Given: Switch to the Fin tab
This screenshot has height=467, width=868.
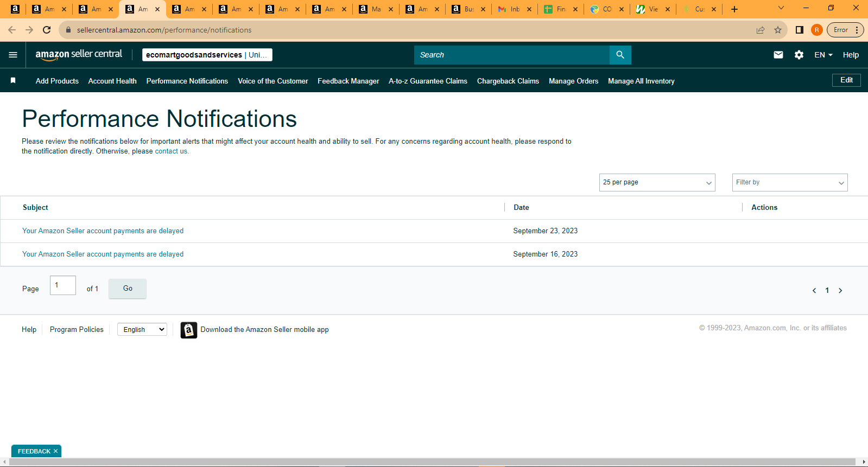Looking at the screenshot, I should click(561, 9).
